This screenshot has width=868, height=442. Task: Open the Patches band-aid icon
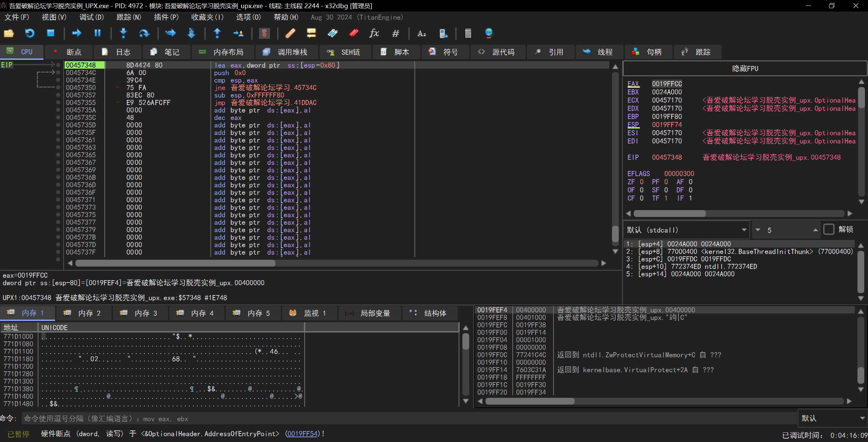[x=290, y=33]
